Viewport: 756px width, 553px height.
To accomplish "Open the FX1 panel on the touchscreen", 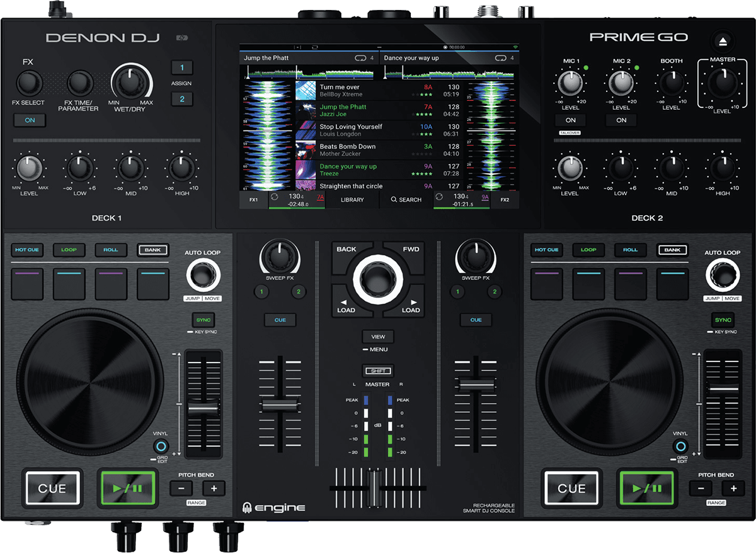I will click(253, 200).
